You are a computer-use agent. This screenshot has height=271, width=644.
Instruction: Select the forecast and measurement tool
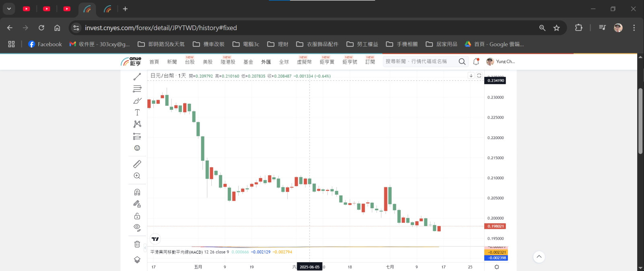(x=137, y=136)
